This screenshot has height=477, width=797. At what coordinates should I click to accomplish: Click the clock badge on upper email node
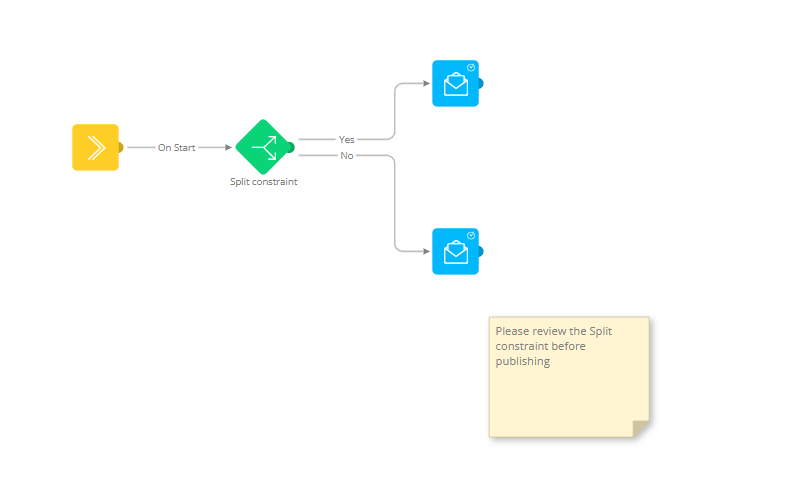[x=471, y=67]
